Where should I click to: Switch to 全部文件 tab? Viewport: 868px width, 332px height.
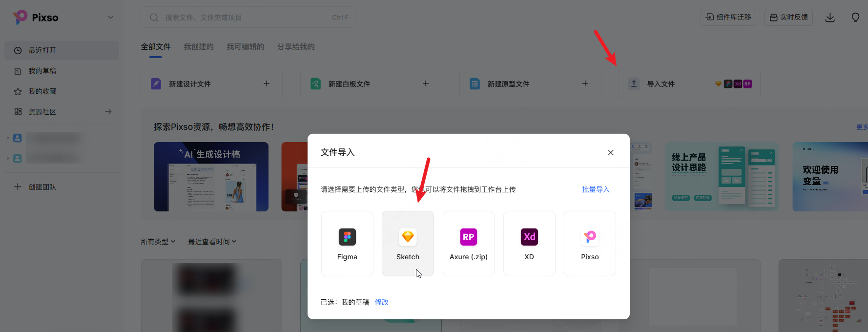156,47
